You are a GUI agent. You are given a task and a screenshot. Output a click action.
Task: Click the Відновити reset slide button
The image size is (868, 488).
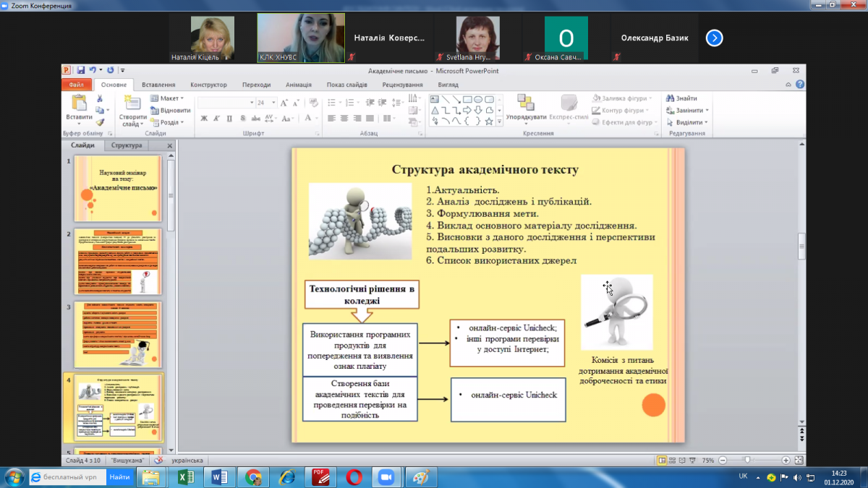pyautogui.click(x=171, y=111)
